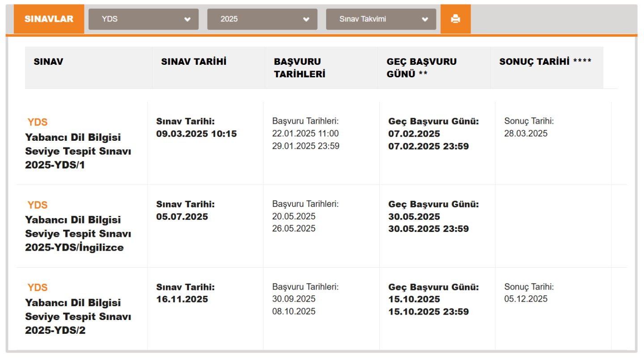Click the YDS label above 2025-YDS/2
The width and height of the screenshot is (644, 358).
38,287
